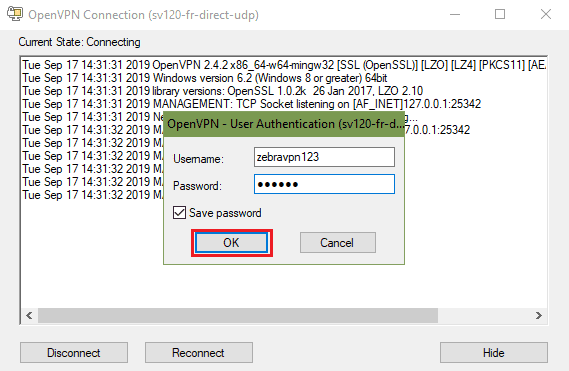Image resolution: width=569 pixels, height=371 pixels.
Task: Click the Current State: Connecting label
Action: 79,42
